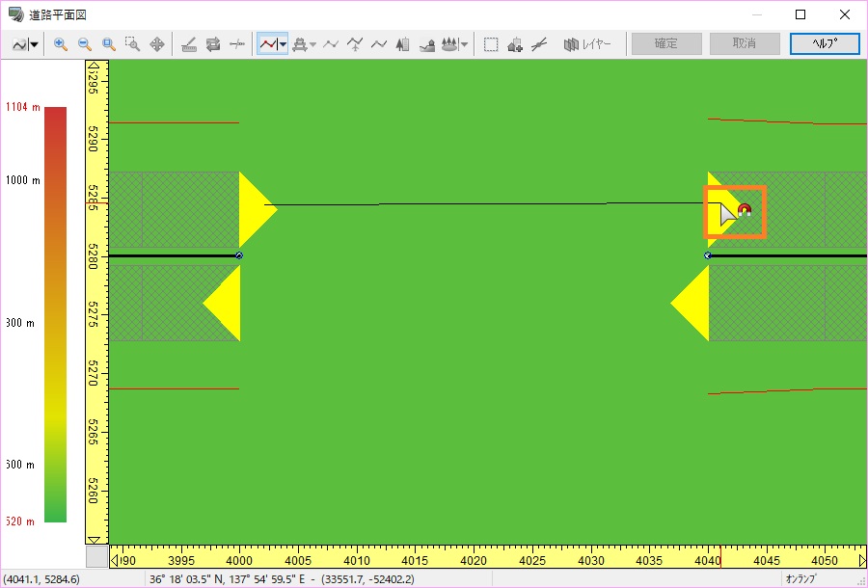The image size is (868, 588).
Task: Click the intersection crossing lines icon
Action: 538,44
